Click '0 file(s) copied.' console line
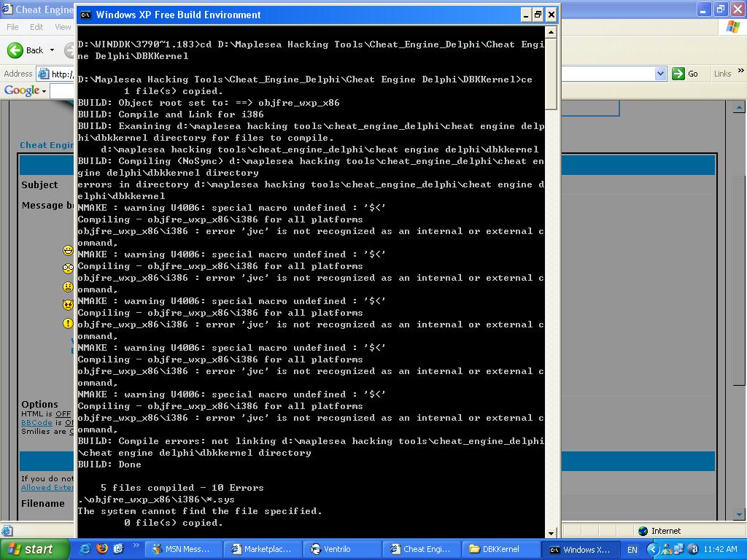 [174, 523]
